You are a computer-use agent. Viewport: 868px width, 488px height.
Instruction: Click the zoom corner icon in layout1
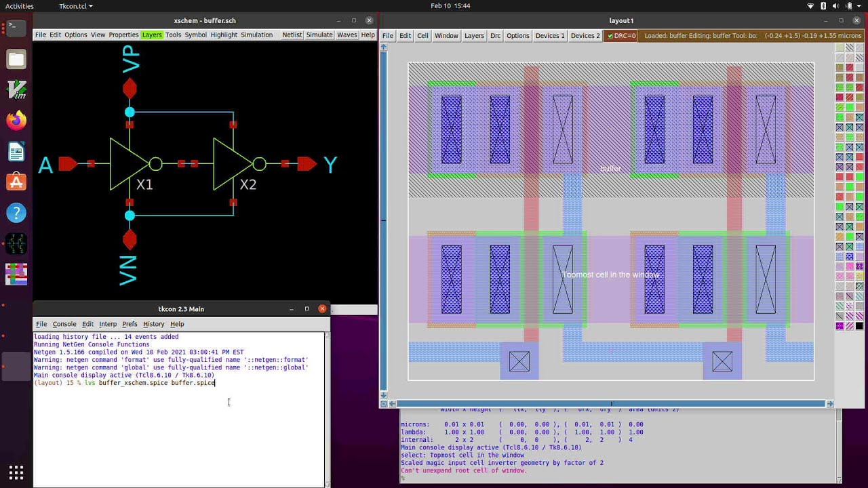click(x=384, y=404)
